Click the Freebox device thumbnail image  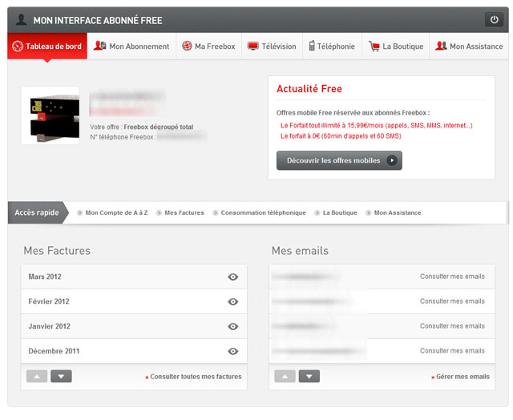point(50,115)
